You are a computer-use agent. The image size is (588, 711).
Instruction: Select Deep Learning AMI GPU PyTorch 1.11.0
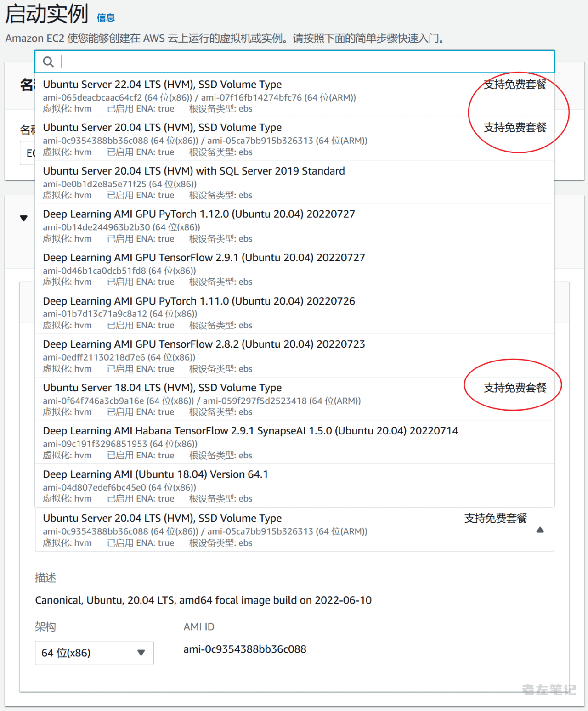click(294, 312)
